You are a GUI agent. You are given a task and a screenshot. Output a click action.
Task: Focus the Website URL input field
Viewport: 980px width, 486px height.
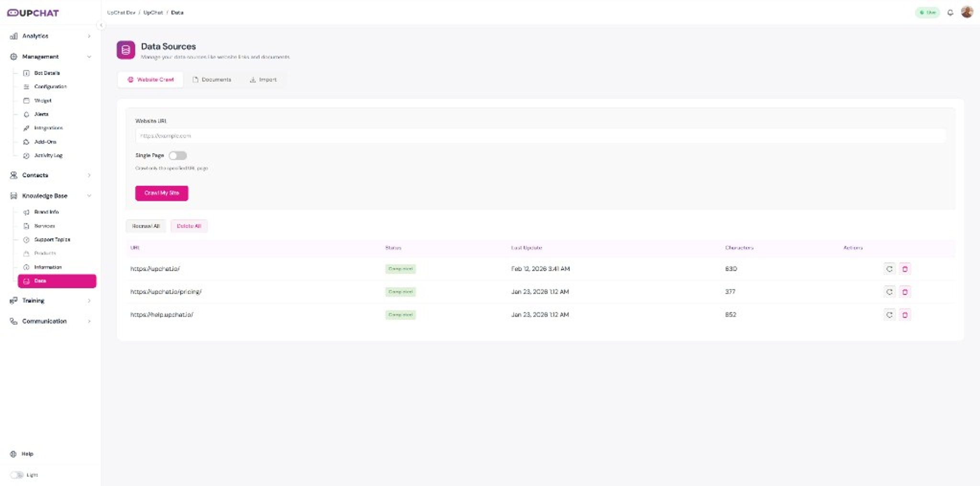tap(540, 136)
